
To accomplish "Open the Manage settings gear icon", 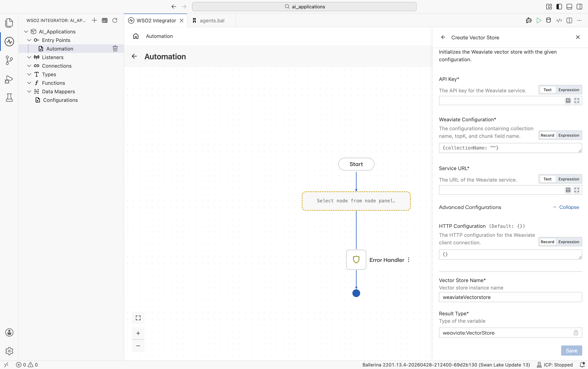I will (x=9, y=351).
